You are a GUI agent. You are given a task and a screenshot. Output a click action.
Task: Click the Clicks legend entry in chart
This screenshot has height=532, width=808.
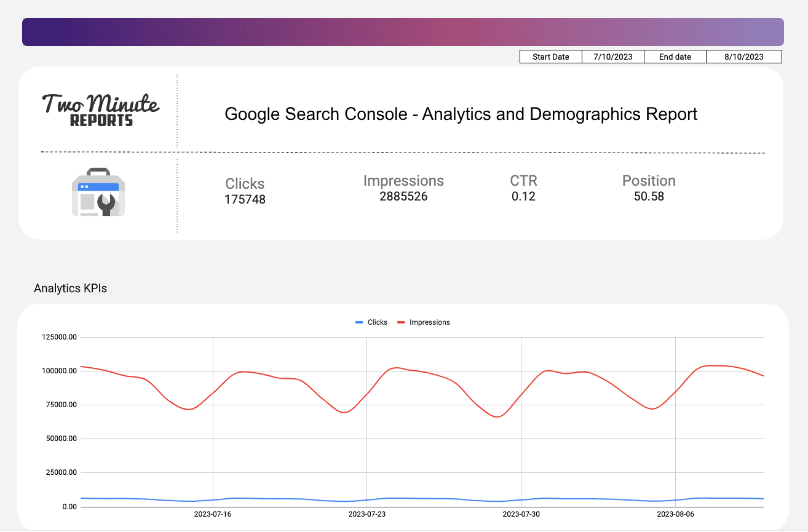[x=371, y=322]
